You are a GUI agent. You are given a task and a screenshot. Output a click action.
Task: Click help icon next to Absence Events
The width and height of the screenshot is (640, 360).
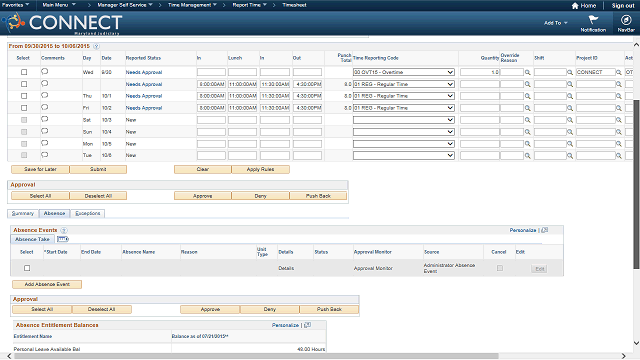pyautogui.click(x=64, y=230)
